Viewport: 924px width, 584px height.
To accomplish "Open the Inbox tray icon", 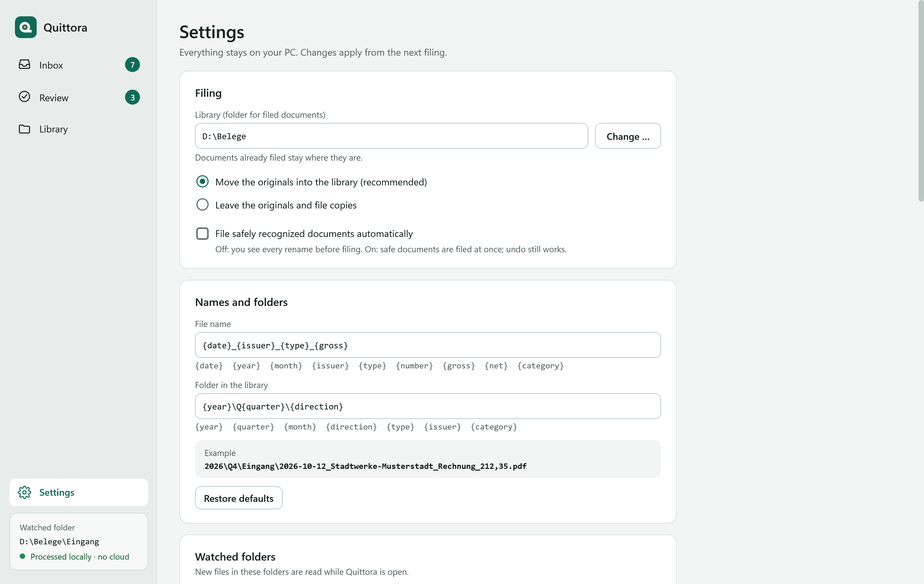I will point(24,65).
